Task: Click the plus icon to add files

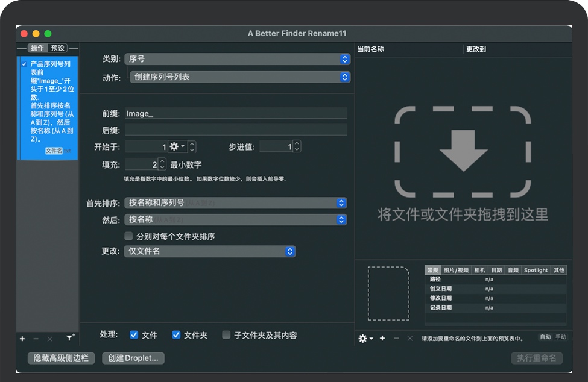Action: (x=382, y=339)
